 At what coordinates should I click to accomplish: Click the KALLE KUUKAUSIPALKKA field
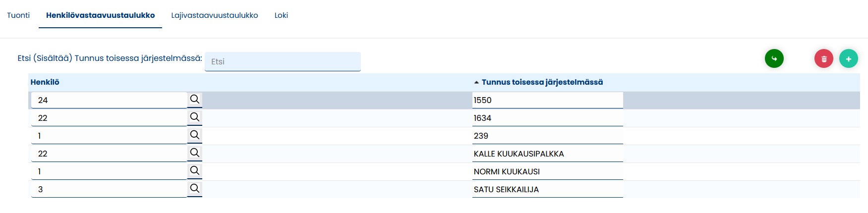(x=548, y=154)
